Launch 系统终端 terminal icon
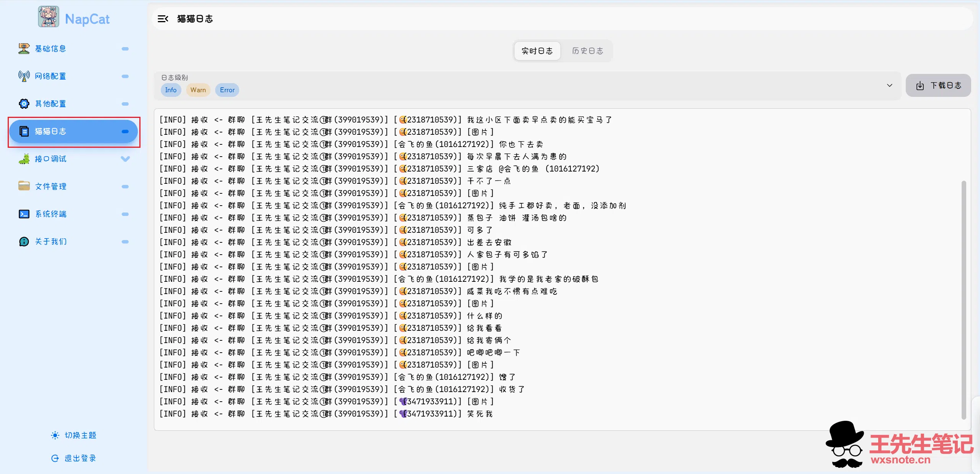The image size is (980, 474). tap(24, 214)
